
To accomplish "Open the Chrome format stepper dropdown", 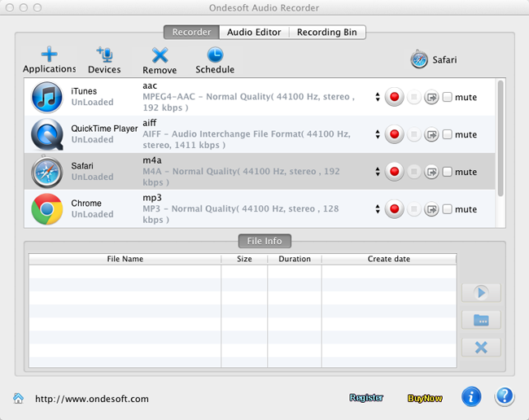I will (x=378, y=209).
